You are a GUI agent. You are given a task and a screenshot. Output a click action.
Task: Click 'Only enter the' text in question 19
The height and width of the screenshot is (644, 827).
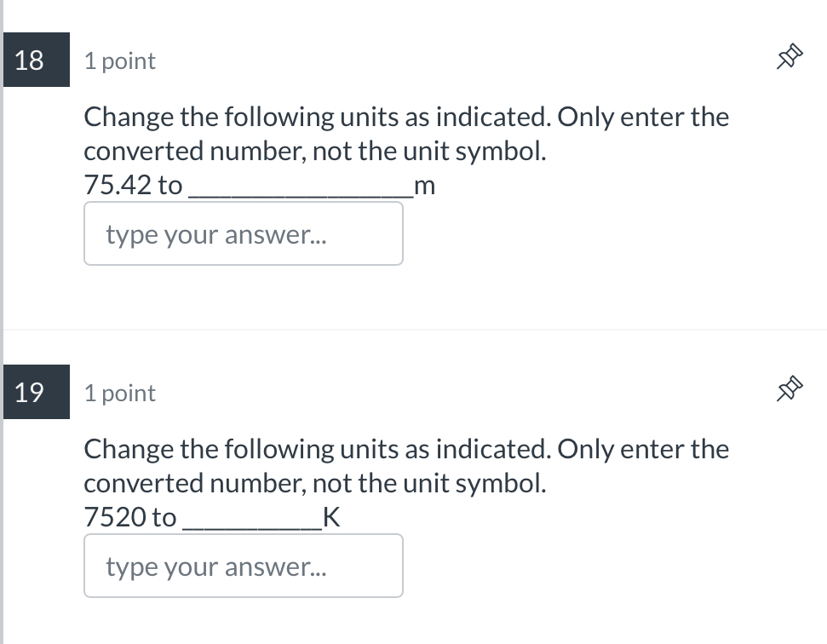point(643,451)
